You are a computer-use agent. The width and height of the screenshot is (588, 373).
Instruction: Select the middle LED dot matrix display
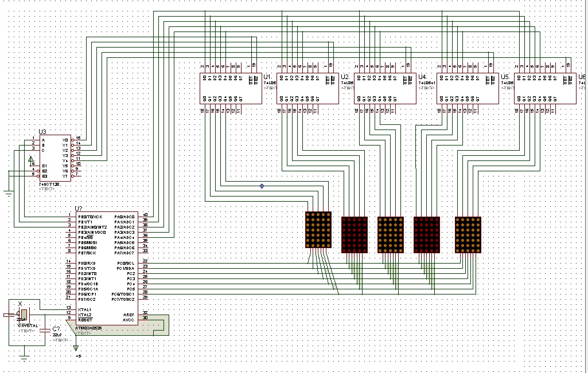(390, 235)
